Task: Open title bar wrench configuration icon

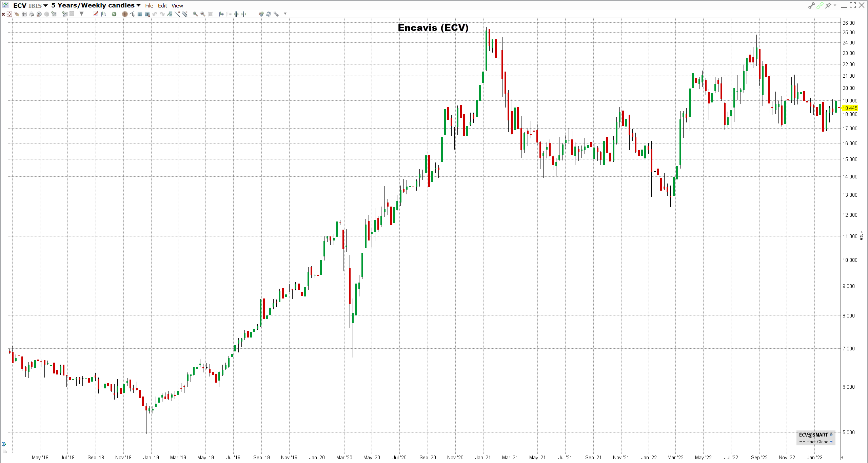Action: [x=811, y=5]
